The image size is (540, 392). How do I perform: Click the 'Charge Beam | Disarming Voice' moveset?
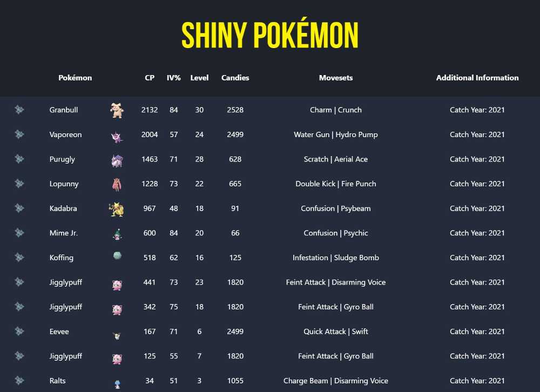pyautogui.click(x=336, y=381)
